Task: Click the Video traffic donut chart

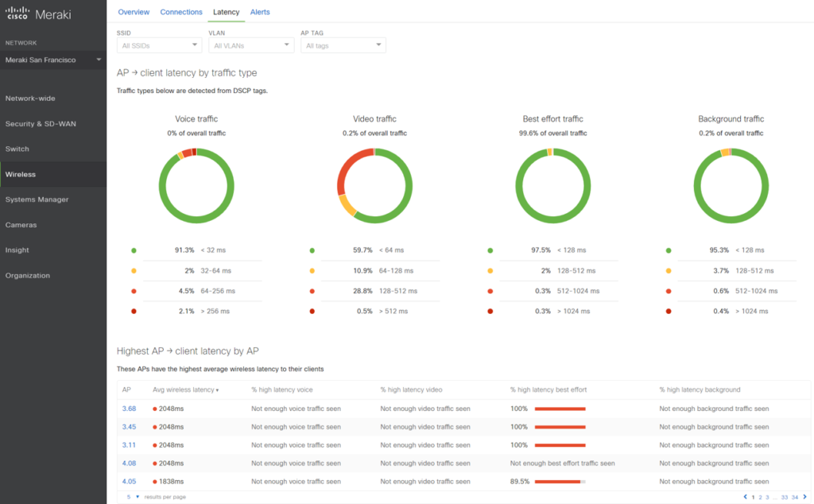Action: tap(374, 185)
